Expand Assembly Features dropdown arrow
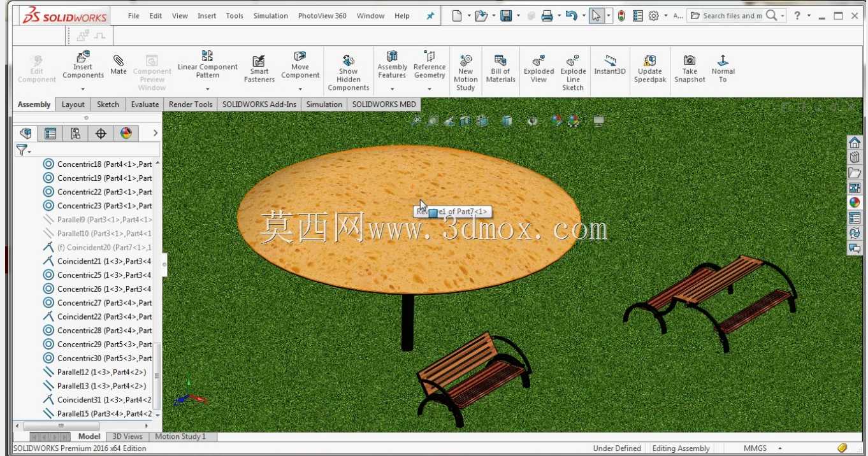The height and width of the screenshot is (456, 868). pos(392,89)
